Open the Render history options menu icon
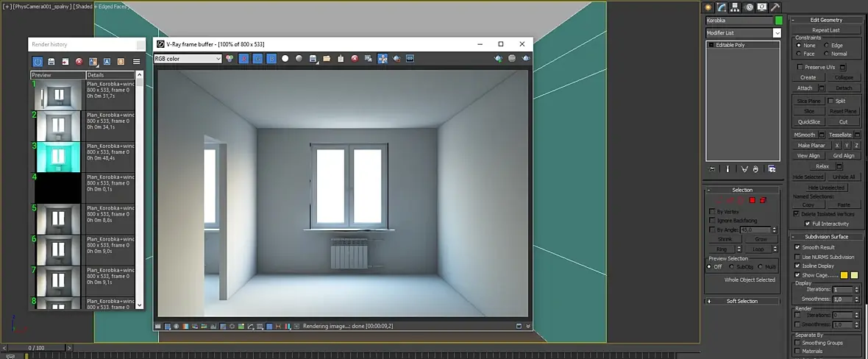 point(137,62)
